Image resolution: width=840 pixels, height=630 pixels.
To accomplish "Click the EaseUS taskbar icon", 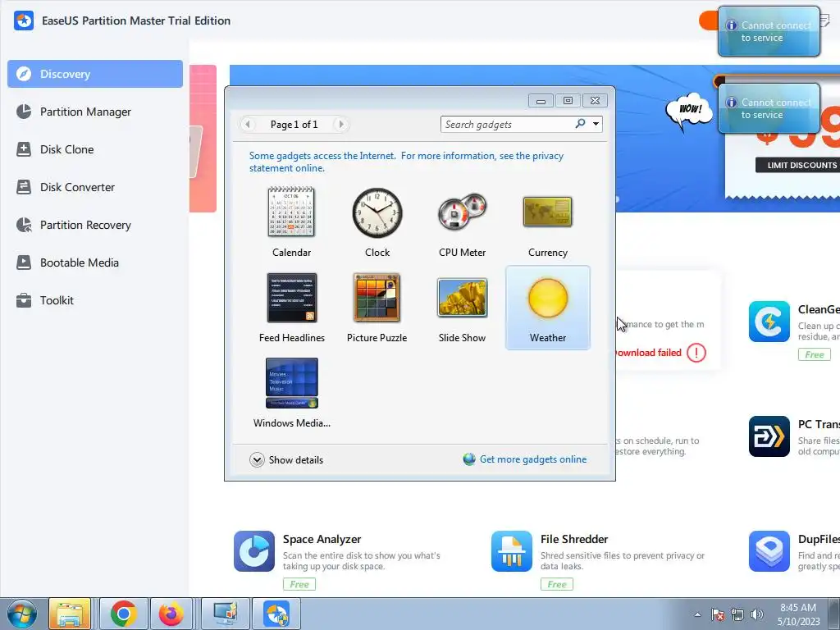I will pyautogui.click(x=276, y=614).
